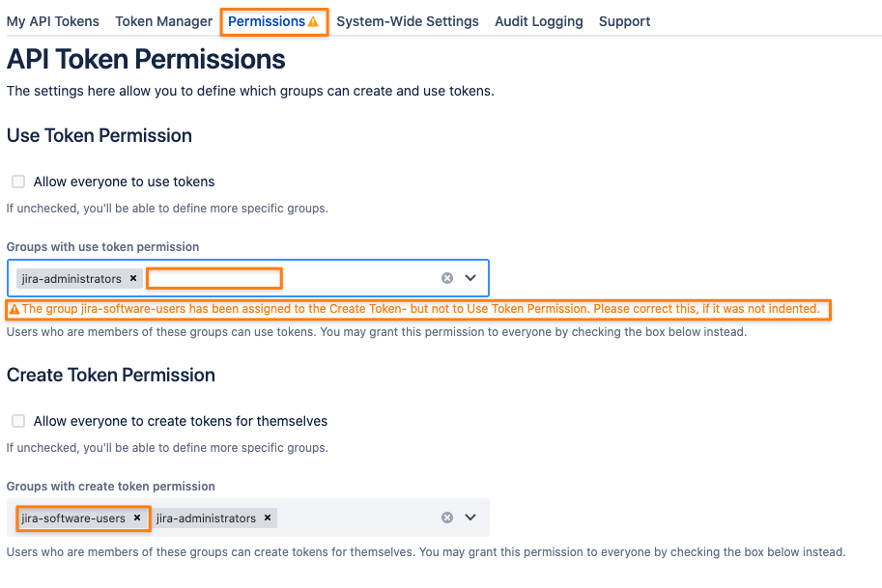Click the jira-software-users group tag

[x=73, y=518]
